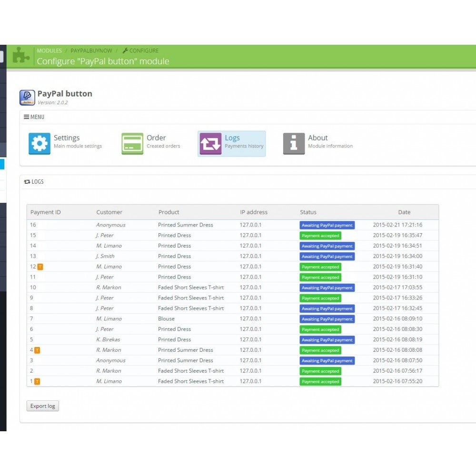The height and width of the screenshot is (476, 476).
Task: Click Awaiting PayPal payment badge for payment 5
Action: tap(327, 340)
